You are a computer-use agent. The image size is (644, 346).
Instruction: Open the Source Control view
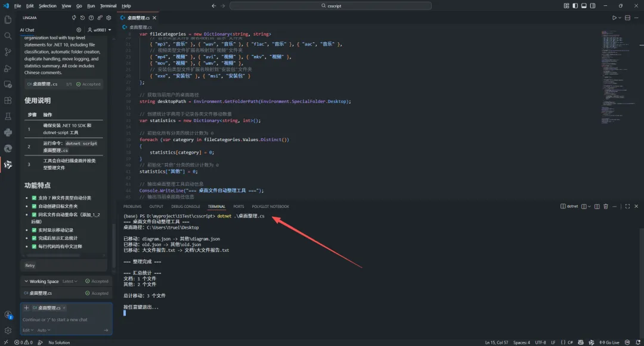coord(8,52)
